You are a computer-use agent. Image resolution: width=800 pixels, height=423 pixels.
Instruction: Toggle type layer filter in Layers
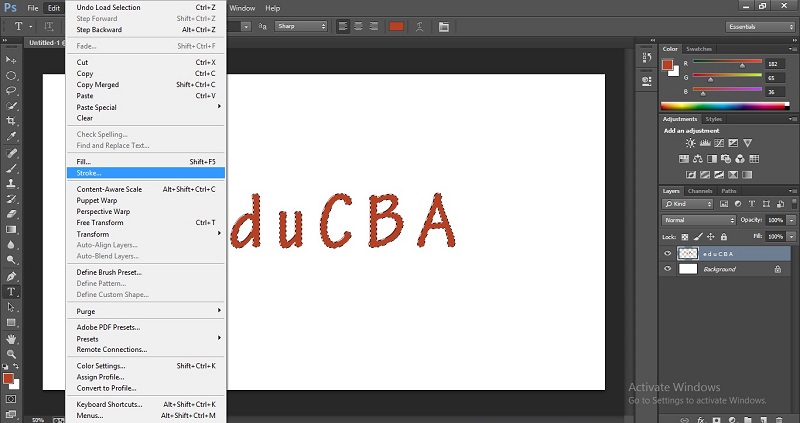tap(752, 204)
